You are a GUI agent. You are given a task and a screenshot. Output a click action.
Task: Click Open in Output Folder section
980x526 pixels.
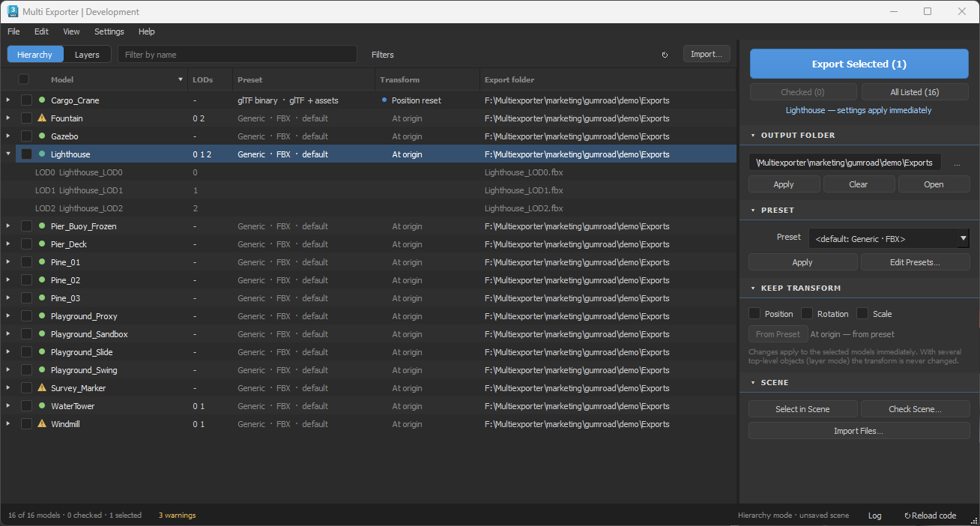(934, 184)
